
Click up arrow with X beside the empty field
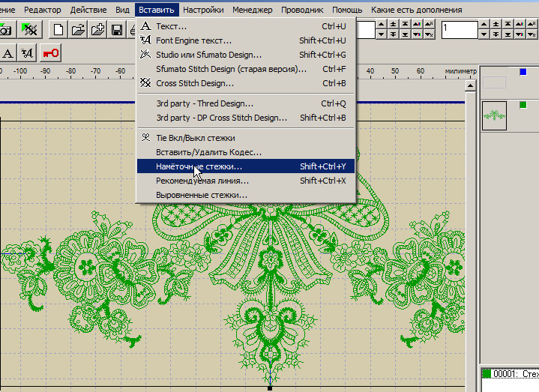[429, 24]
